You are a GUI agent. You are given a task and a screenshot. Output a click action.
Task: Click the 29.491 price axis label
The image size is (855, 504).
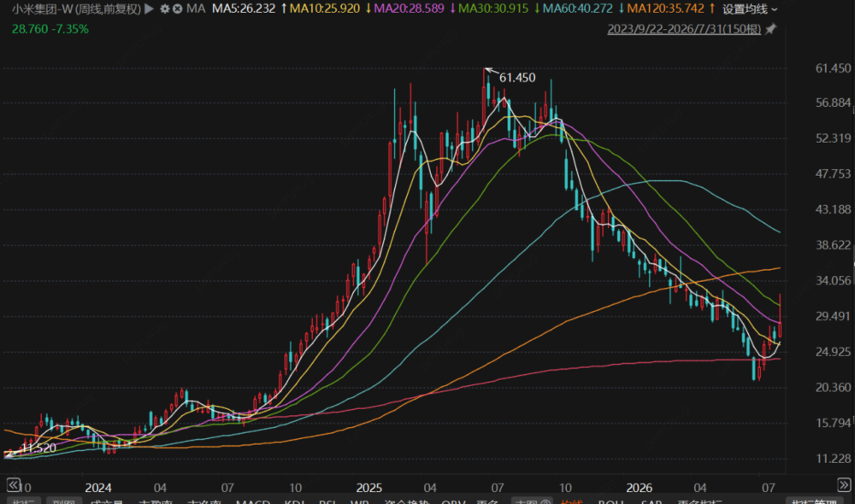833,316
